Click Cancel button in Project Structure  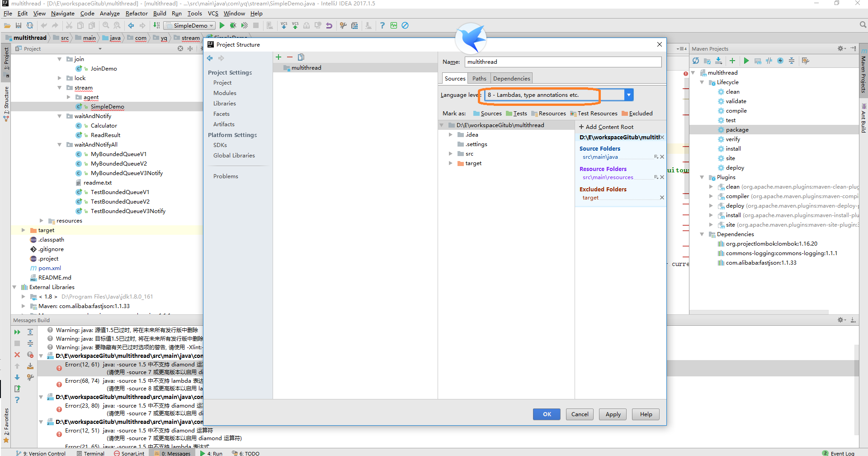(580, 414)
